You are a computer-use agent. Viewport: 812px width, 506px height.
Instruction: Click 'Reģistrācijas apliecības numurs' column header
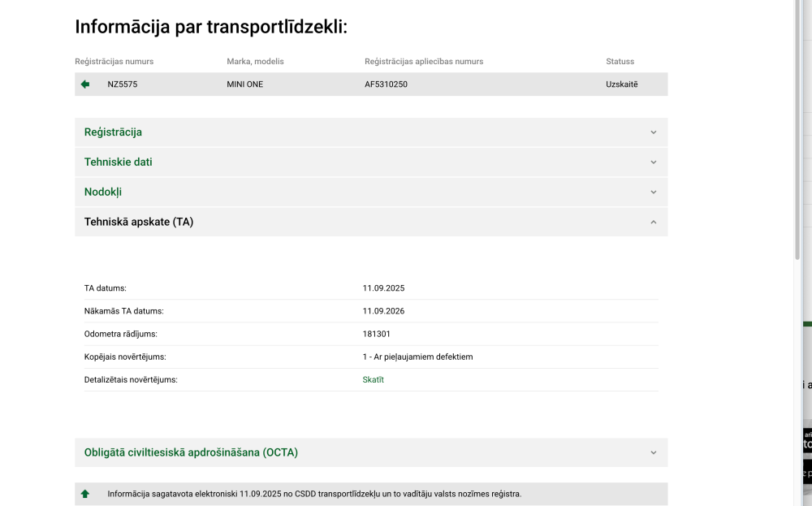tap(424, 62)
